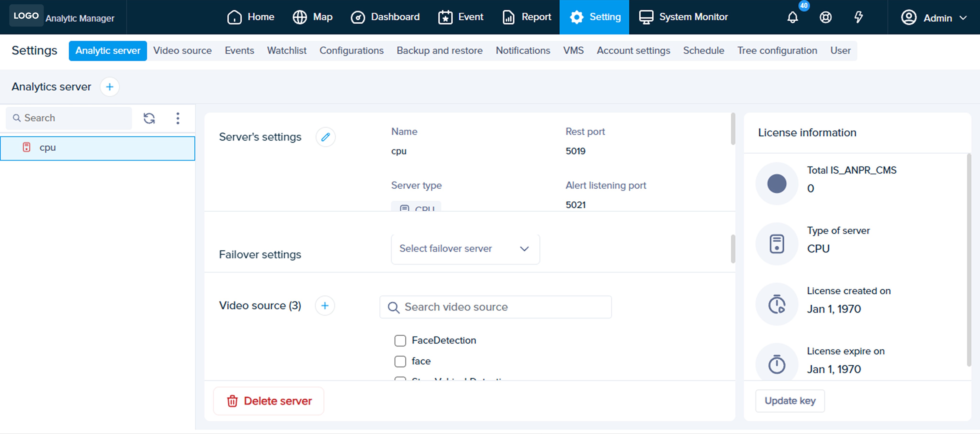Switch to the Video source tab
Image resolution: width=980 pixels, height=434 pixels.
pos(182,51)
